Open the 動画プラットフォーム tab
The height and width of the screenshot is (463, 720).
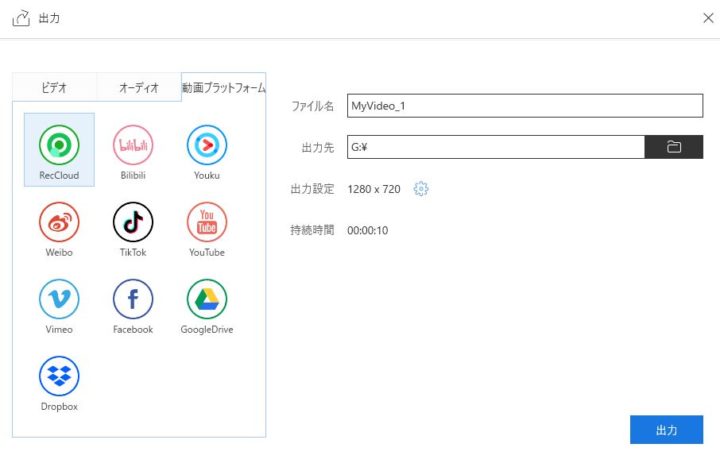[x=223, y=88]
